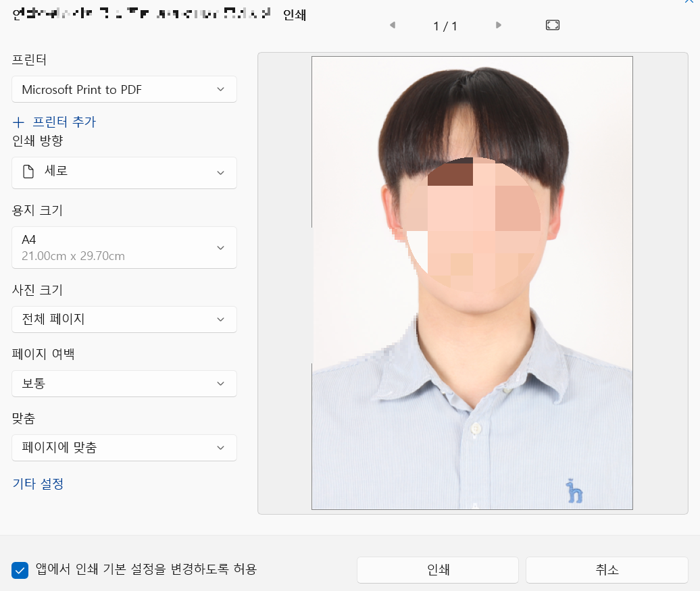Open the 세로 orientation dropdown
Viewport: 700px width, 591px height.
[124, 173]
